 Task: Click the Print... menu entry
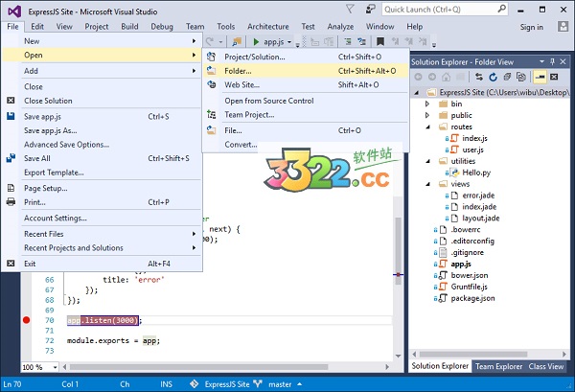[x=103, y=202]
